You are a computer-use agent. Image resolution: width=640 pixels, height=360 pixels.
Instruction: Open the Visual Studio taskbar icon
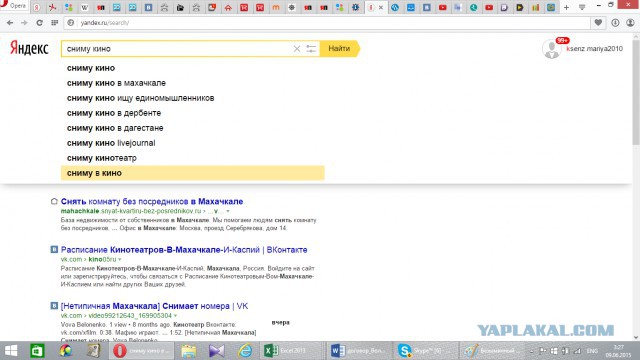[217, 351]
